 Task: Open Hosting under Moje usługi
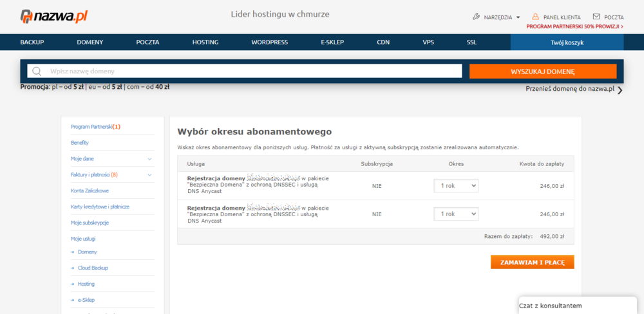(x=86, y=284)
